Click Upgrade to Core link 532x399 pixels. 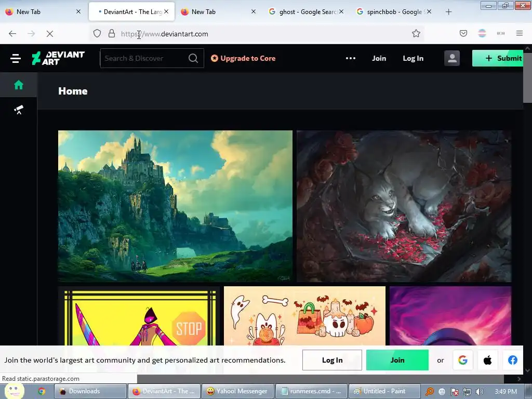[243, 58]
